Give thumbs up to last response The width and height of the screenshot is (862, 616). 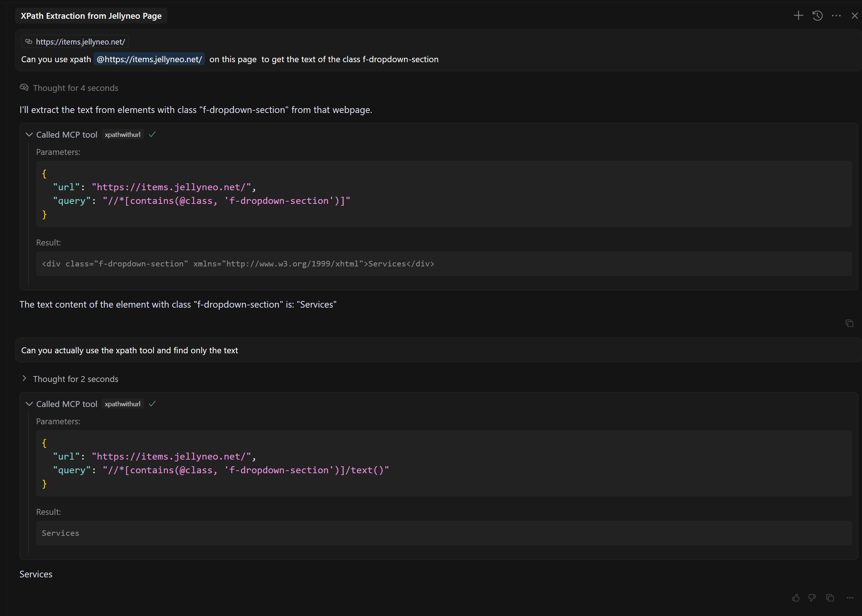tap(796, 598)
